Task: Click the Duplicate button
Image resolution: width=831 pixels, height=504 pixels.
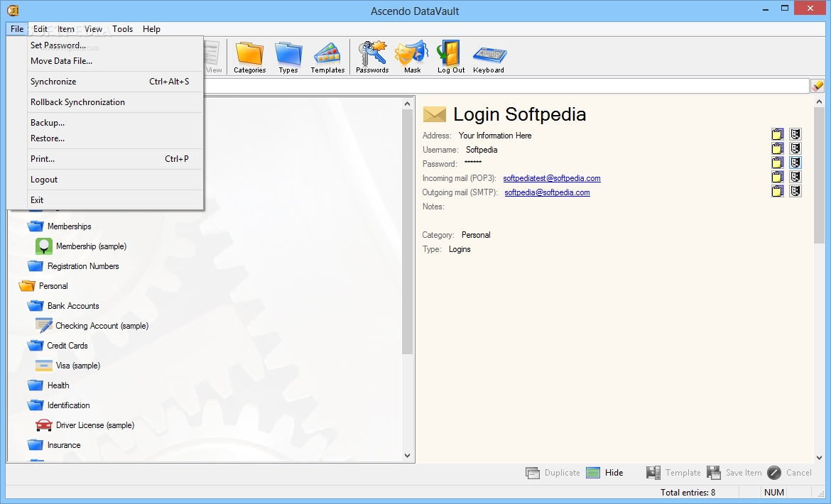Action: pyautogui.click(x=553, y=473)
